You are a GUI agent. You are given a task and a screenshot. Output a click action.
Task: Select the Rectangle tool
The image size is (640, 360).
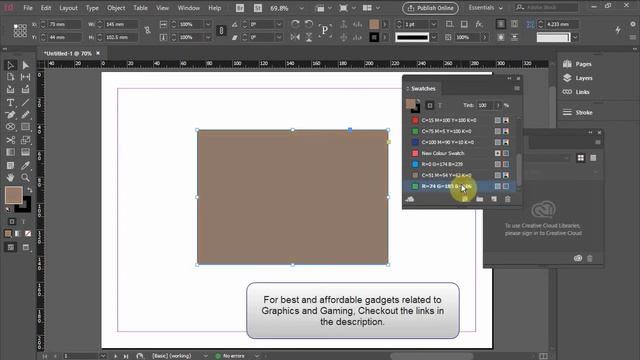click(25, 127)
